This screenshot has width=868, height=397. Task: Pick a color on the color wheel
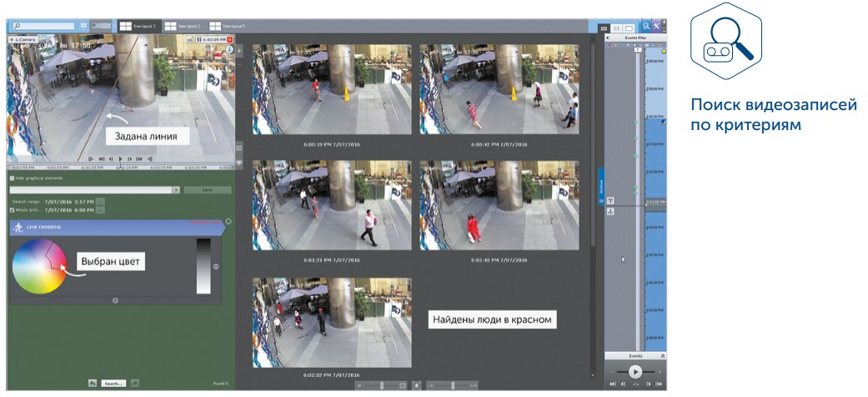pyautogui.click(x=39, y=266)
